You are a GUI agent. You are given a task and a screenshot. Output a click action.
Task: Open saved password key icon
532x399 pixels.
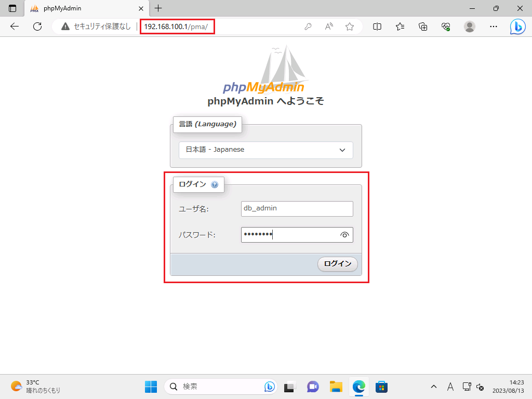point(308,26)
